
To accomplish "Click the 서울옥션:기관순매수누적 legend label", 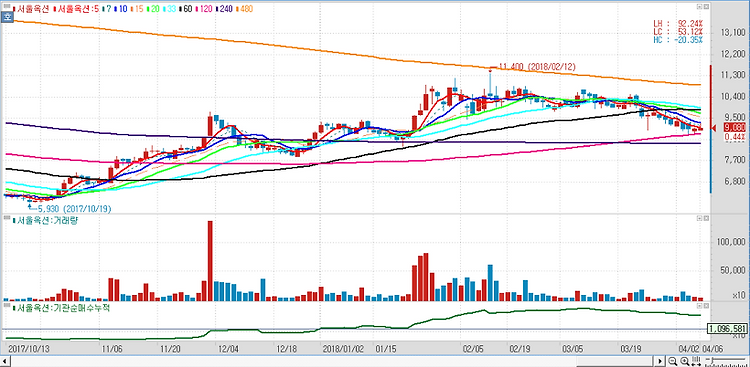I will coord(61,308).
